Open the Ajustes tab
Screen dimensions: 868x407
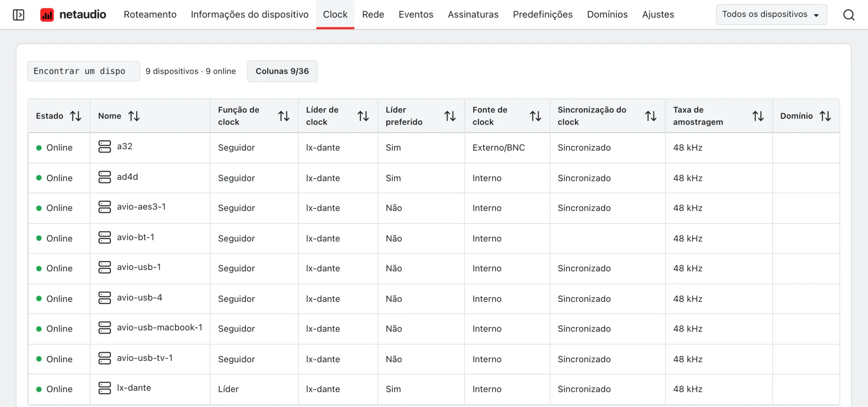pyautogui.click(x=658, y=14)
